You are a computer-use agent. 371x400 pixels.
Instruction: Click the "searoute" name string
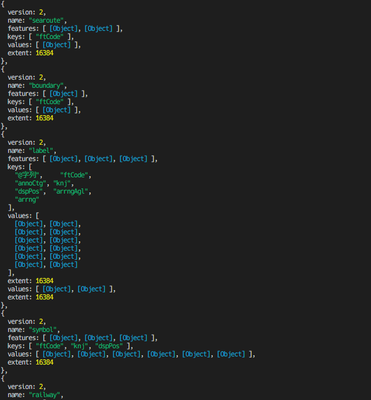coord(46,21)
